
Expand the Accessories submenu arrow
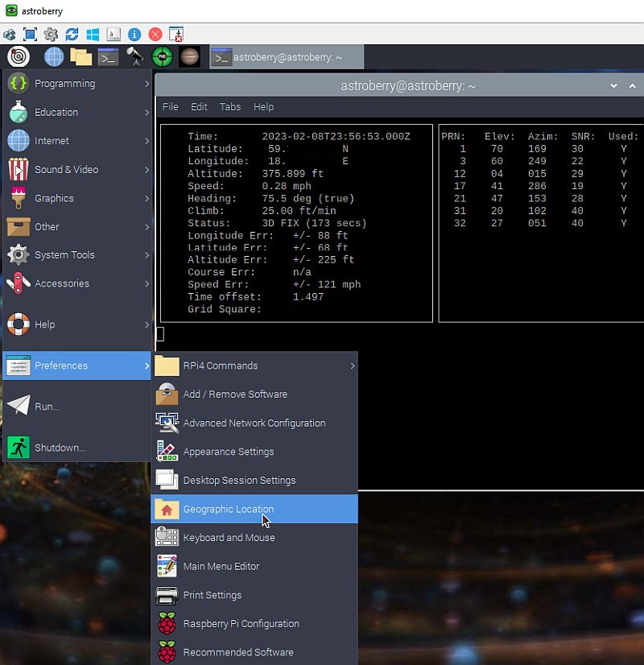[147, 283]
